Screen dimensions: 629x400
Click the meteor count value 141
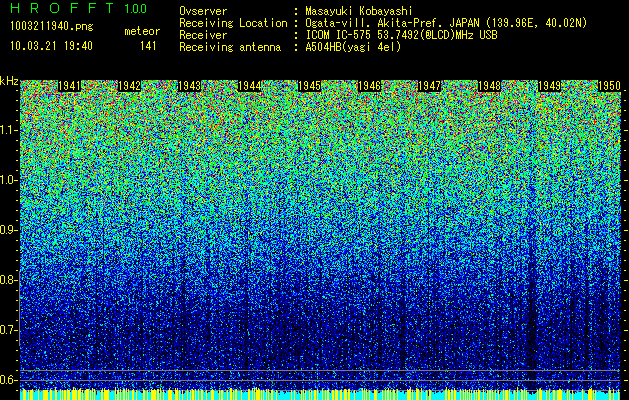pos(148,46)
